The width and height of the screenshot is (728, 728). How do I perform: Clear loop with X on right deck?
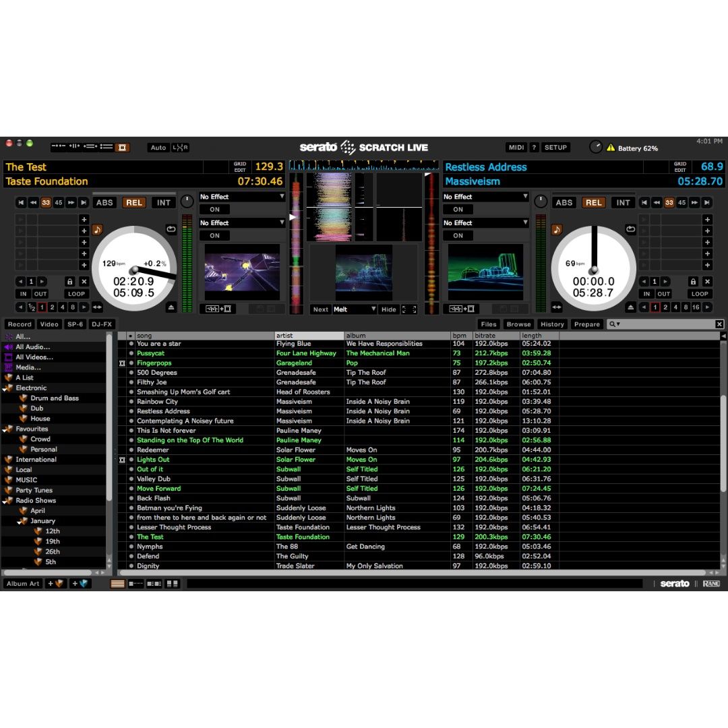click(708, 281)
